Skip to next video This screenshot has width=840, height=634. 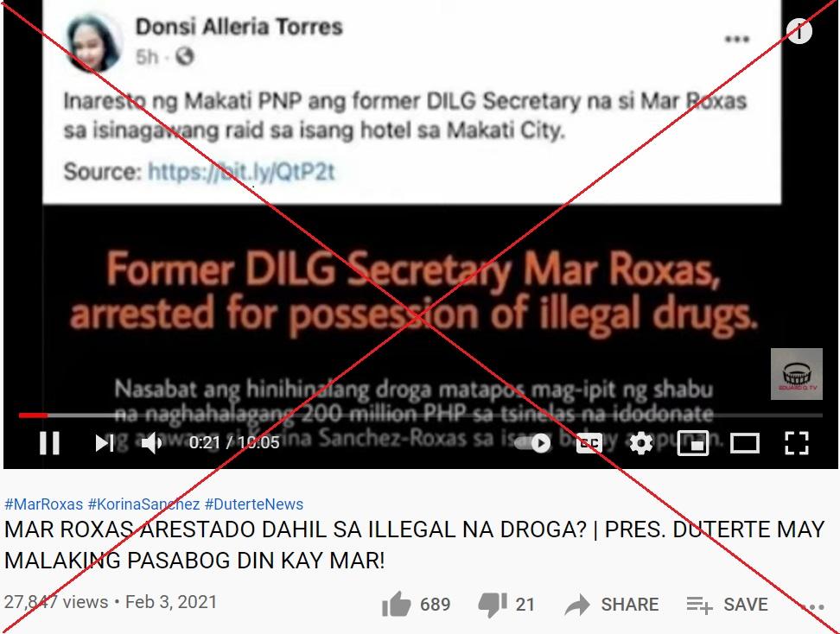point(105,443)
